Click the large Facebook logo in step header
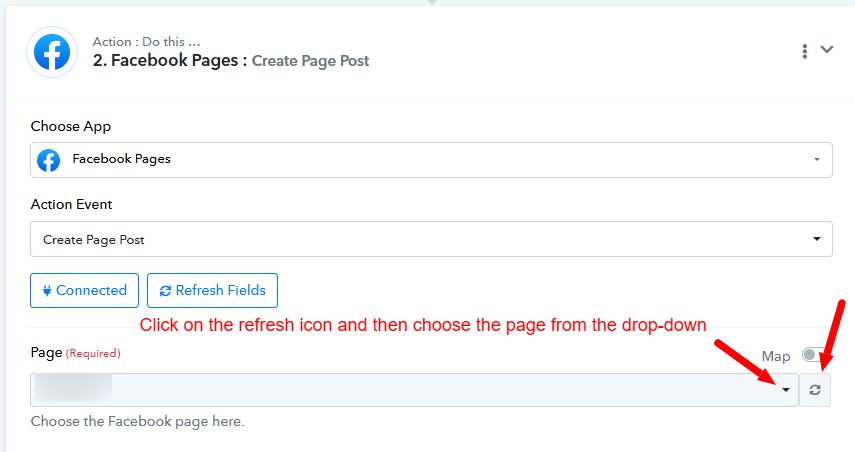The image size is (855, 452). click(52, 52)
